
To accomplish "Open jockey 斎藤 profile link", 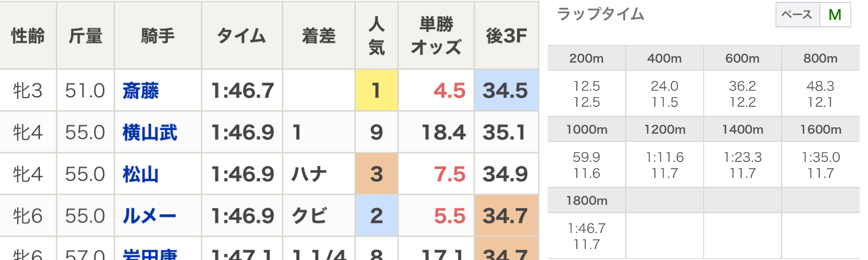I will coord(140,91).
